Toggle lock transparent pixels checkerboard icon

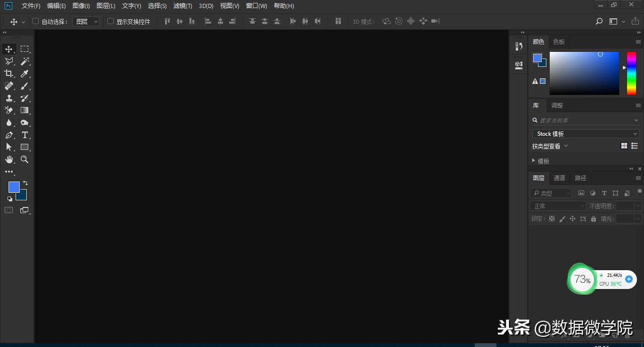[x=552, y=219]
